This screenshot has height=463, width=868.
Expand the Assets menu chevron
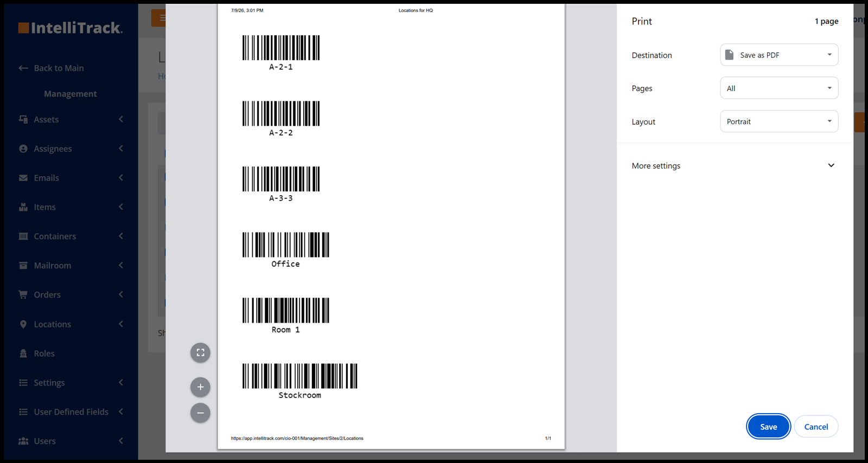click(121, 119)
